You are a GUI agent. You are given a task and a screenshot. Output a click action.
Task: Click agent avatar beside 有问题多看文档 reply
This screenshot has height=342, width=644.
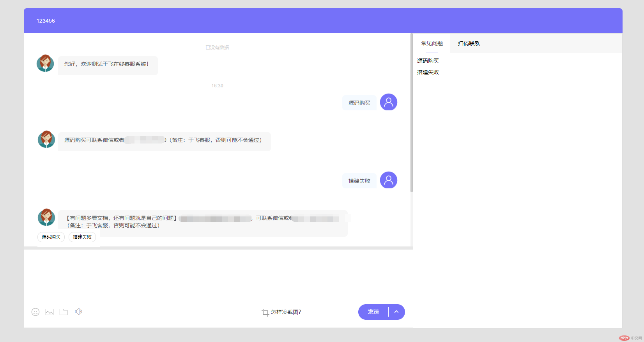coord(46,217)
